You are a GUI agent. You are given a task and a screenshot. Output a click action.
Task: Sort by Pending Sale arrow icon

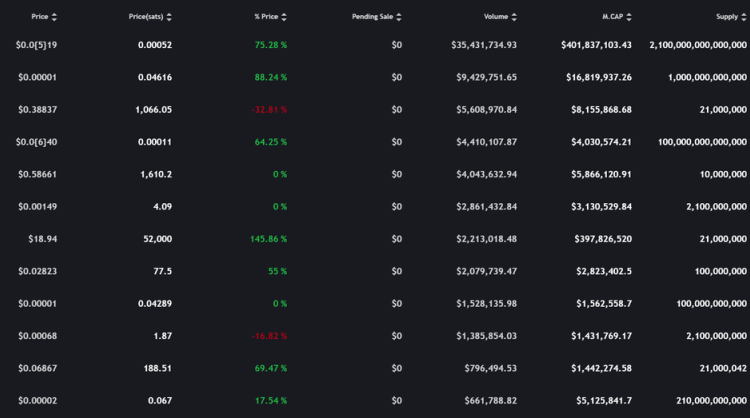399,17
